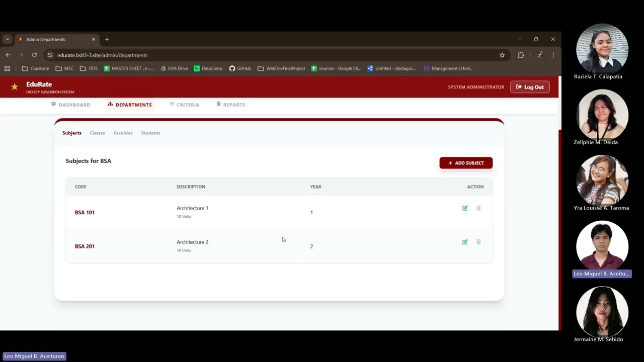The image size is (644, 362).
Task: Open the DBA Drive bookmark
Action: [174, 68]
